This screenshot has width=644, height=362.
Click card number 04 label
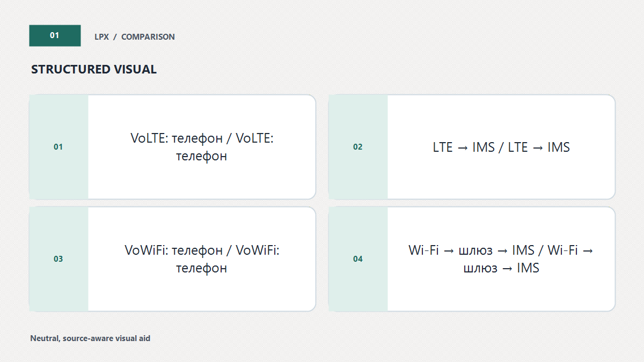coord(357,259)
